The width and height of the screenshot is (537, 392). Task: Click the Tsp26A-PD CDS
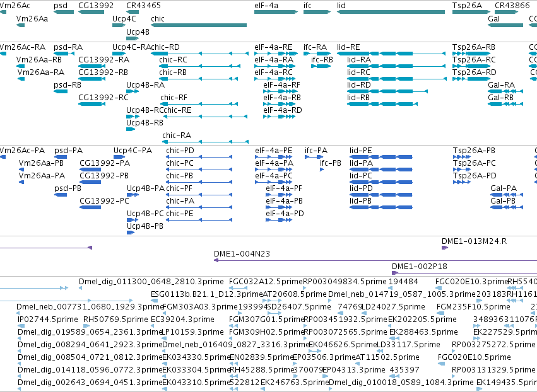462,182
